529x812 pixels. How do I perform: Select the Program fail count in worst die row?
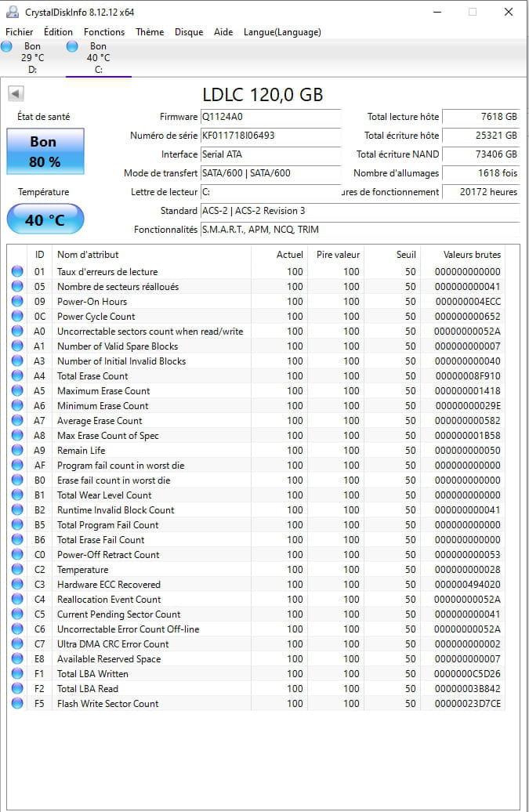257,466
